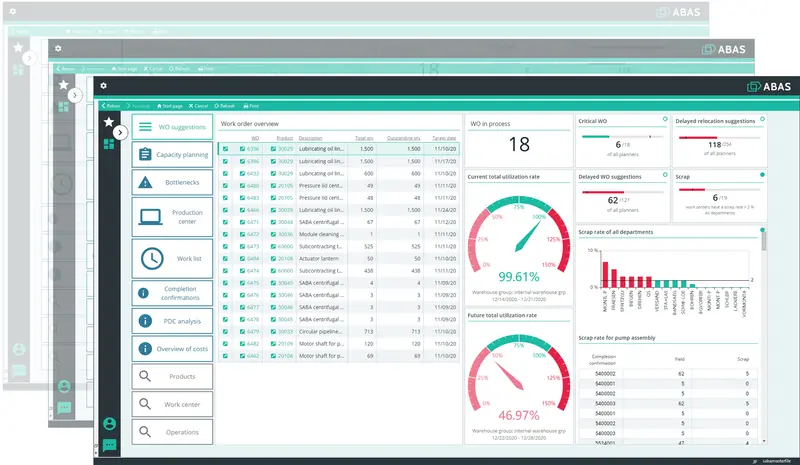The height and width of the screenshot is (465, 800).
Task: Click the info icon on PDC analysis tile
Action: point(145,321)
